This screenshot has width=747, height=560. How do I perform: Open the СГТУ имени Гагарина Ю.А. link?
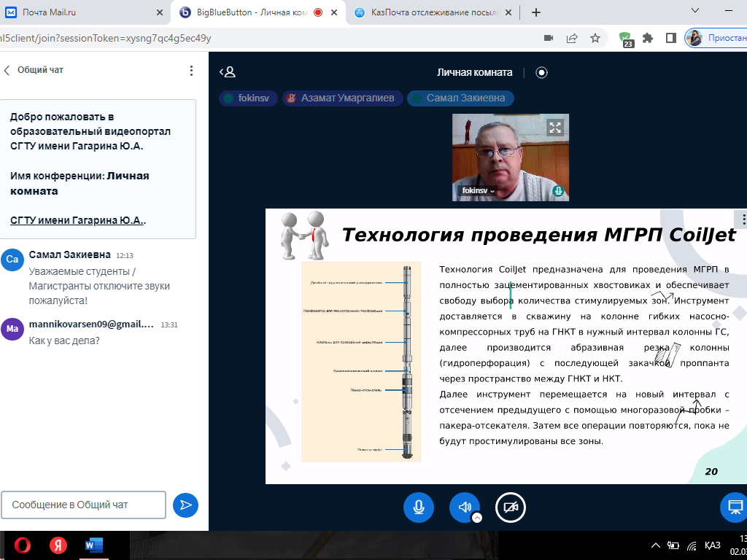78,221
